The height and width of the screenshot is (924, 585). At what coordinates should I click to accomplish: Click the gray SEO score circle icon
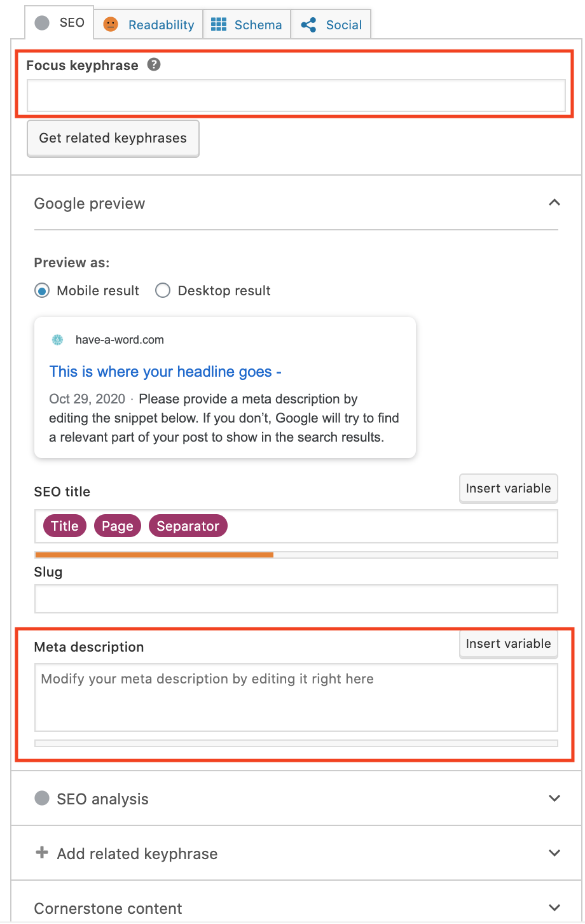coord(43,23)
